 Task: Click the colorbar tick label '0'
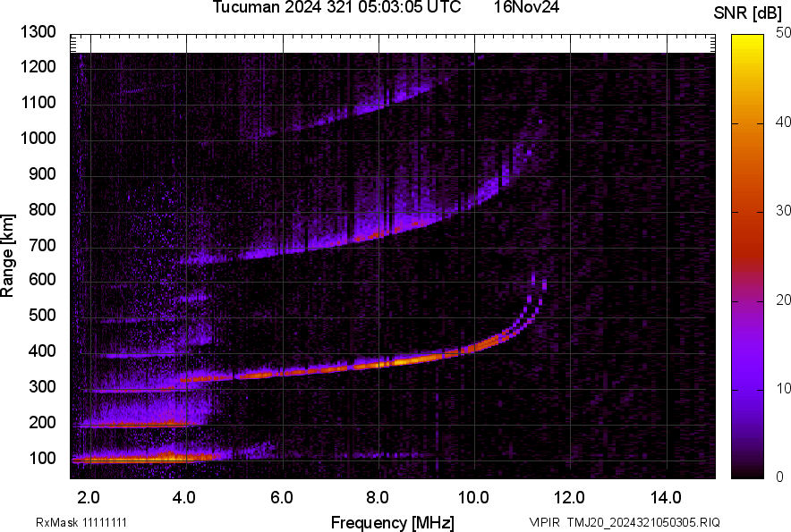click(x=780, y=477)
